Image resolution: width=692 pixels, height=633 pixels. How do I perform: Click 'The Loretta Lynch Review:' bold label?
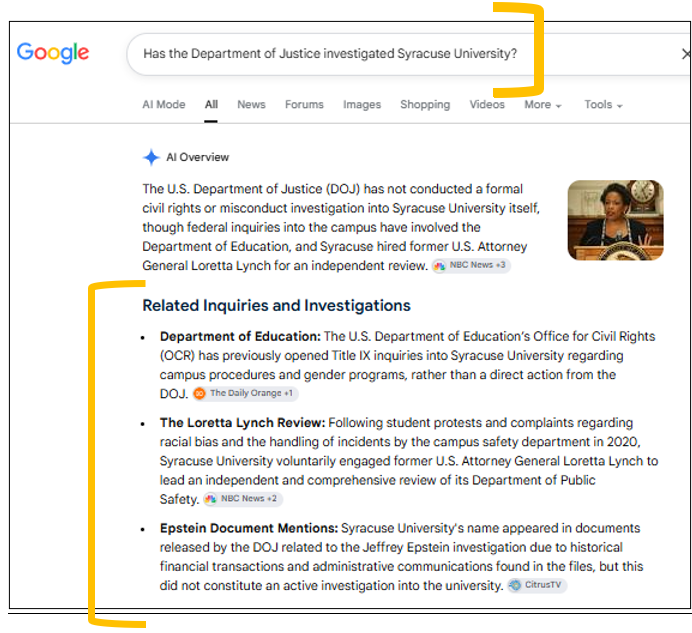tap(242, 423)
